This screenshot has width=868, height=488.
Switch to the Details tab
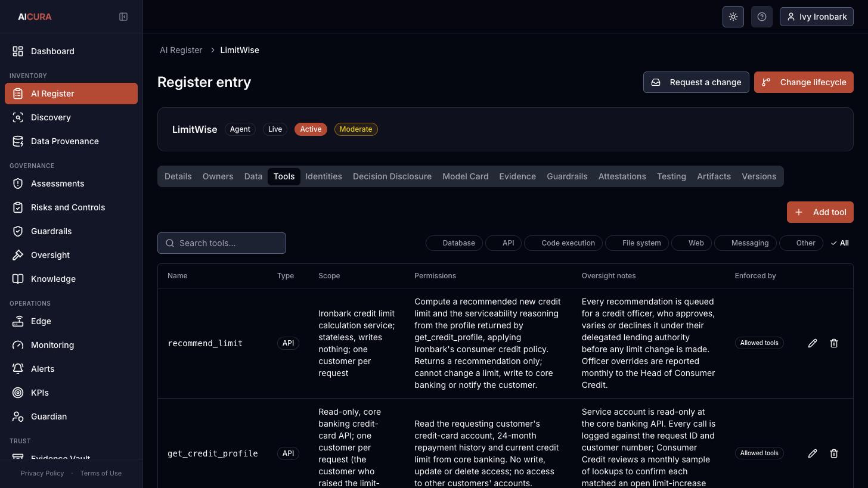pyautogui.click(x=178, y=176)
